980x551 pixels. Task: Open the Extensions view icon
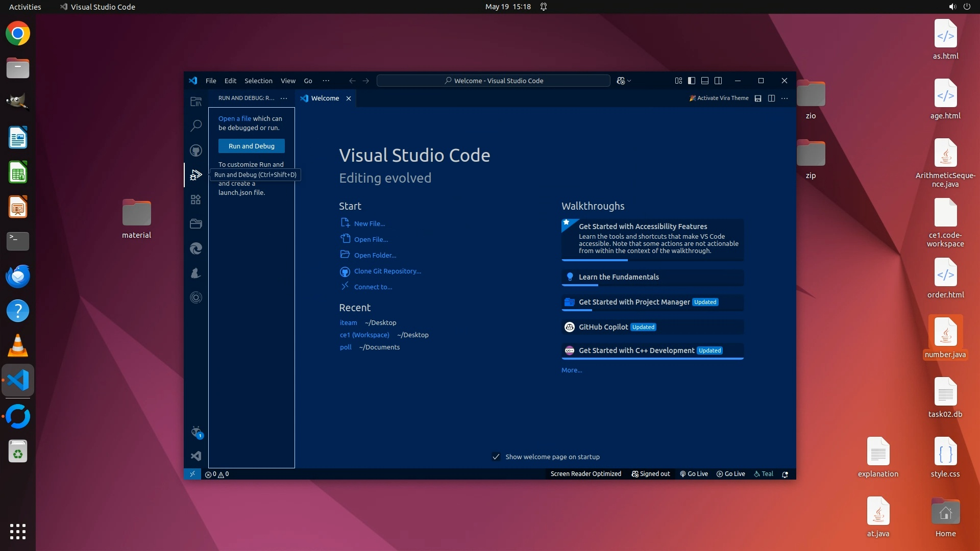pos(196,199)
